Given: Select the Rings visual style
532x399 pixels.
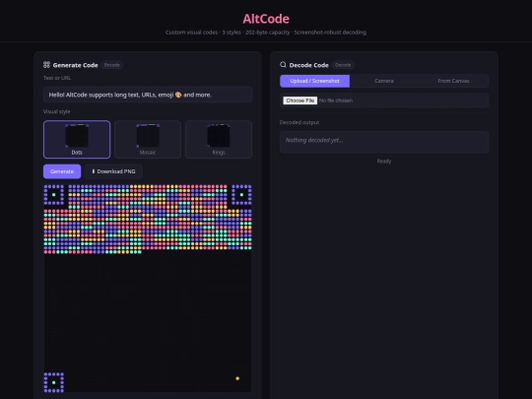Looking at the screenshot, I should click(219, 140).
